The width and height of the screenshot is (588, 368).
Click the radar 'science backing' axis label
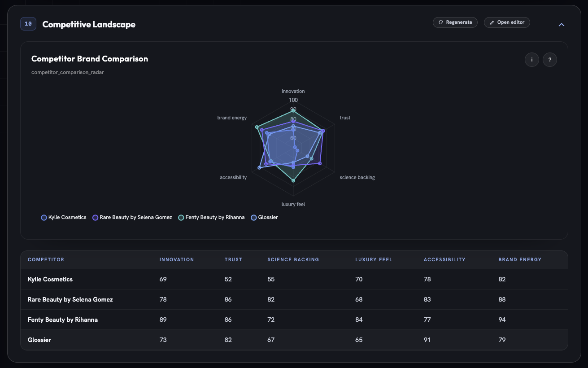tap(357, 177)
